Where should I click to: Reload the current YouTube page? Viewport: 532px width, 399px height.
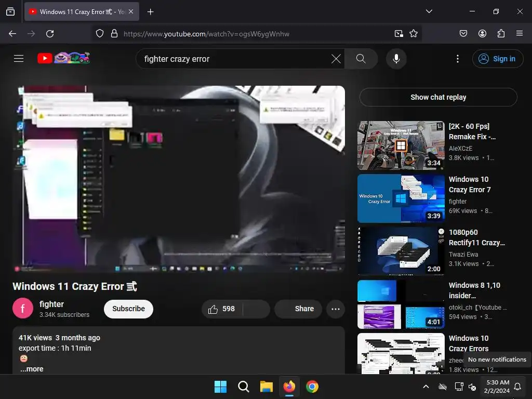pyautogui.click(x=50, y=34)
